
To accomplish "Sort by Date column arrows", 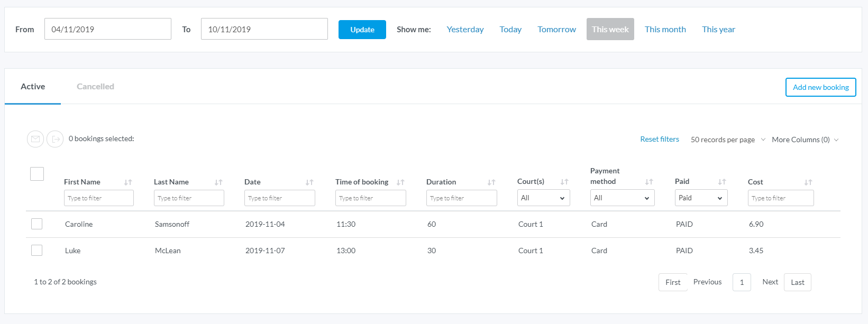I will [309, 182].
